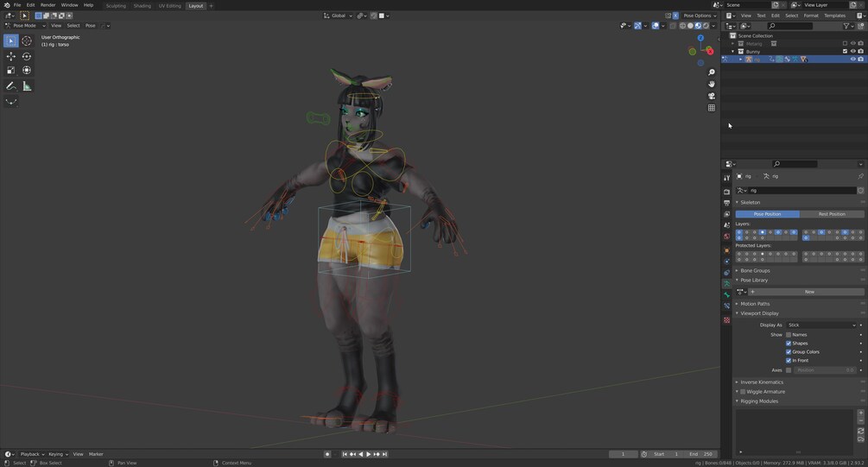Open the Tool properties tab
This screenshot has width=868, height=467.
point(727,178)
